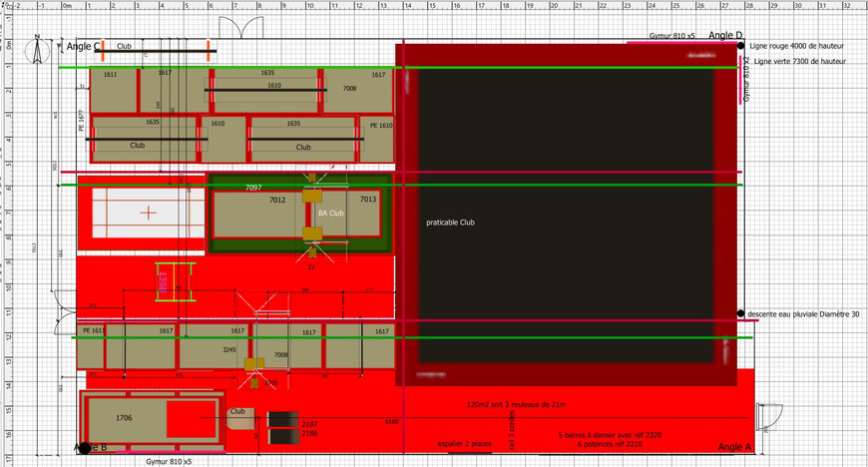Select the Angle C label
The width and height of the screenshot is (868, 467).
pyautogui.click(x=83, y=47)
